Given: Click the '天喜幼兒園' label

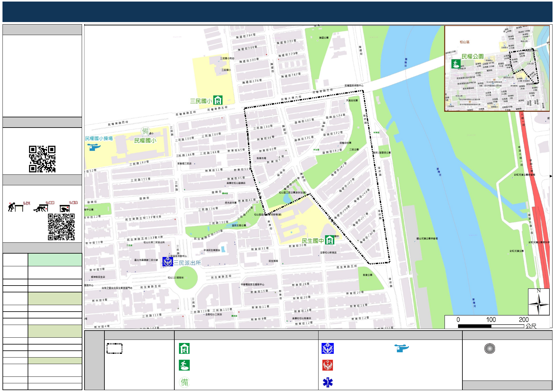Looking at the screenshot, I should [x=352, y=101].
